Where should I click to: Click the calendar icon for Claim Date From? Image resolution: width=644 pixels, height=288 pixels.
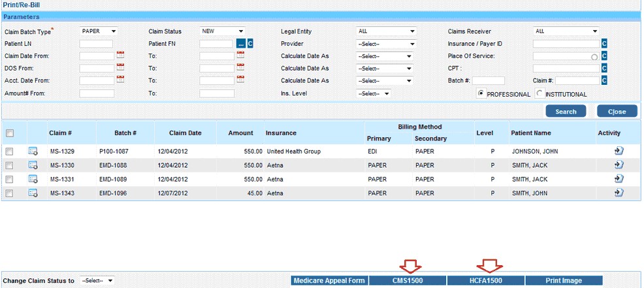120,56
